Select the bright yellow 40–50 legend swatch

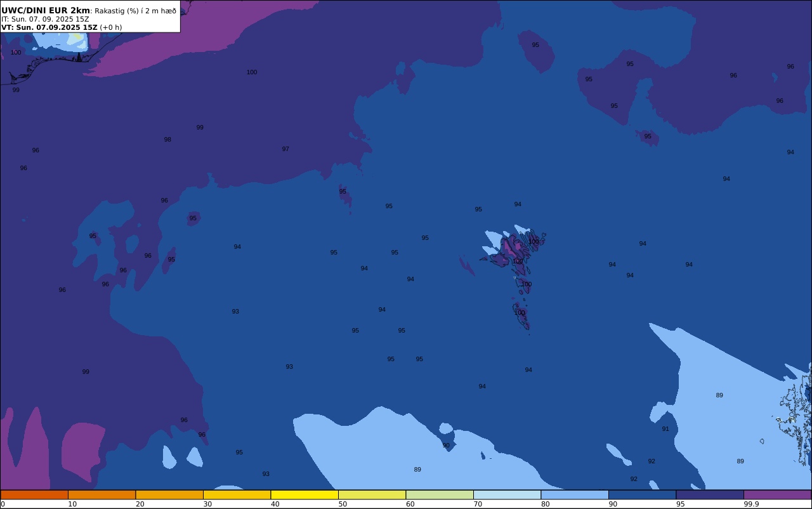[x=304, y=494]
